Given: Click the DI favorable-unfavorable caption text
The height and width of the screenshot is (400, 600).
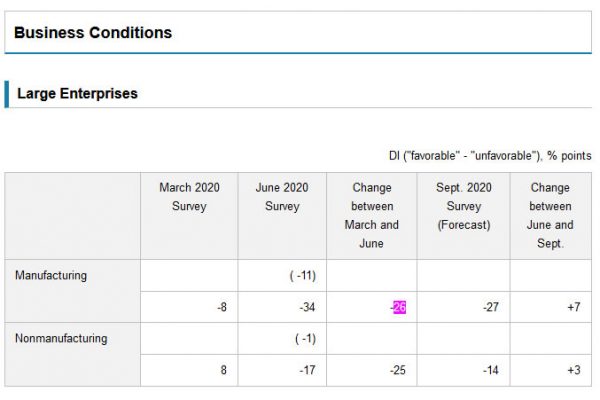Looking at the screenshot, I should 489,156.
